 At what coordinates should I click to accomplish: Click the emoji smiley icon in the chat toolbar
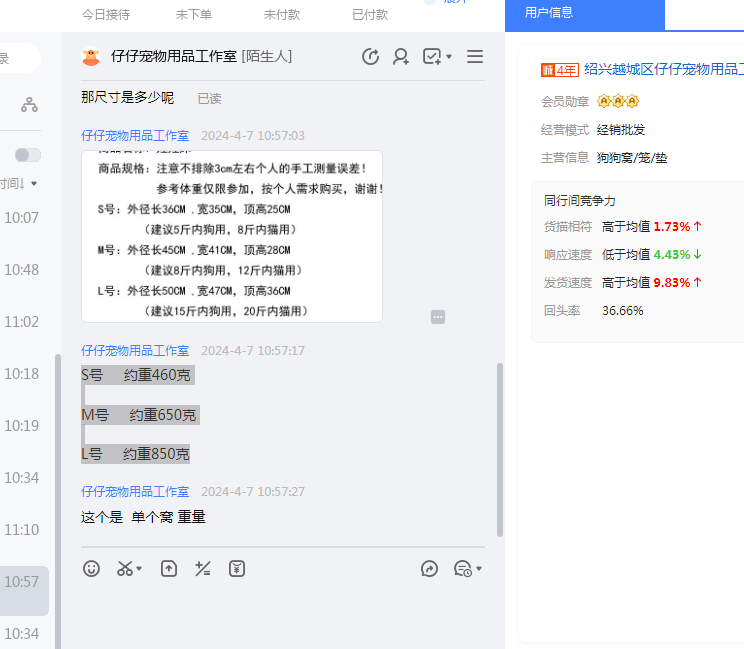click(92, 569)
